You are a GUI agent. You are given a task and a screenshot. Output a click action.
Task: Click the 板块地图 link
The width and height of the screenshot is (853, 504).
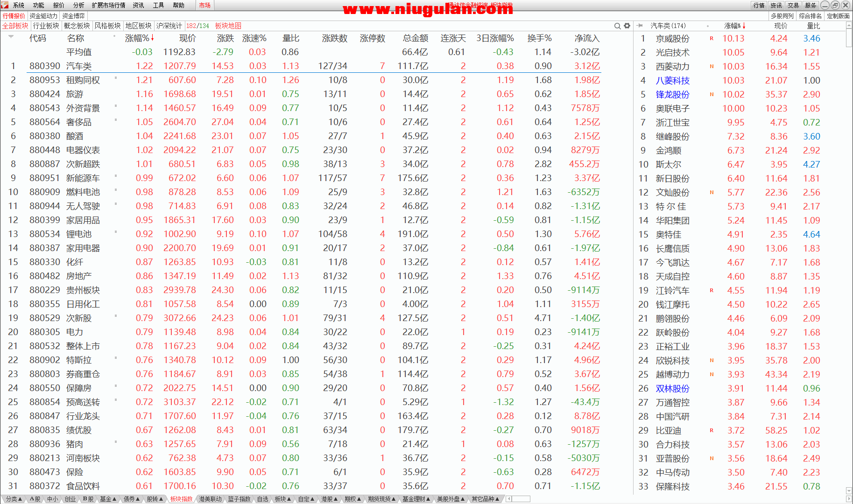click(228, 26)
